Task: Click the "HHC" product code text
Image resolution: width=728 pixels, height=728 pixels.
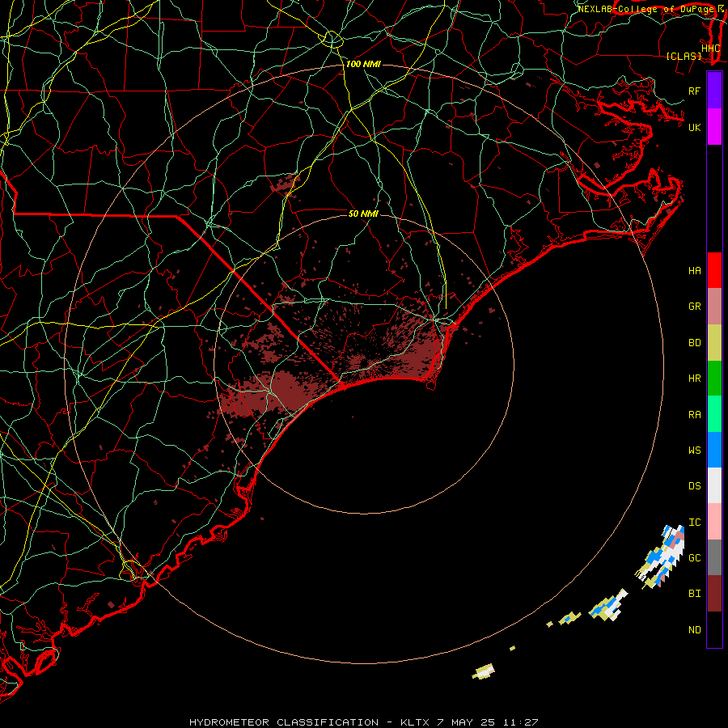Action: tap(711, 49)
